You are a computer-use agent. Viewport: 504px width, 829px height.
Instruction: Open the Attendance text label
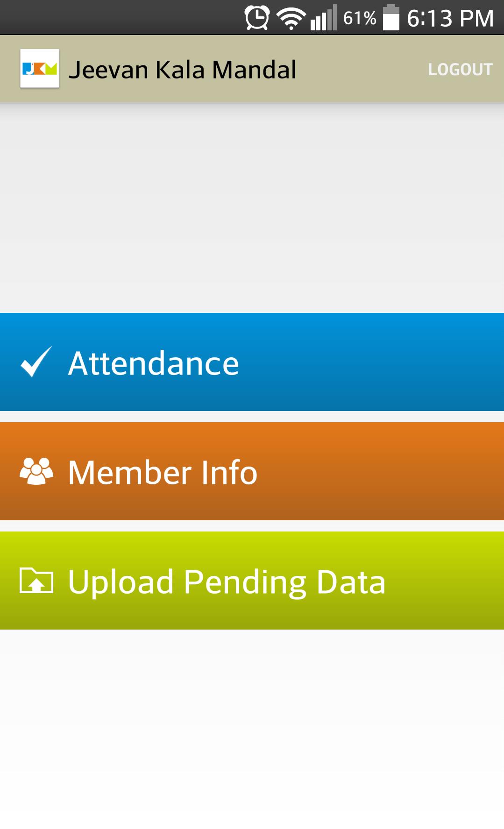(154, 363)
